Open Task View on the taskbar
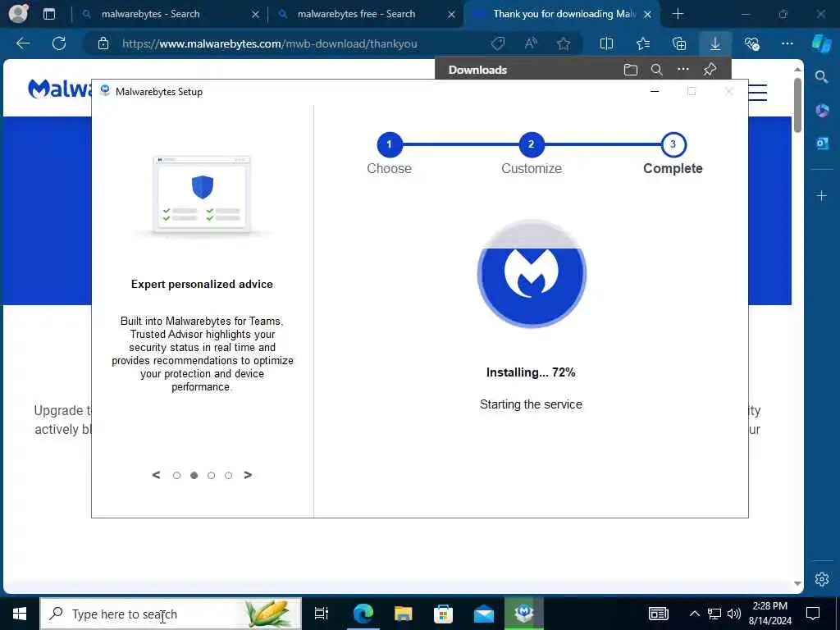The width and height of the screenshot is (840, 630). pyautogui.click(x=321, y=614)
